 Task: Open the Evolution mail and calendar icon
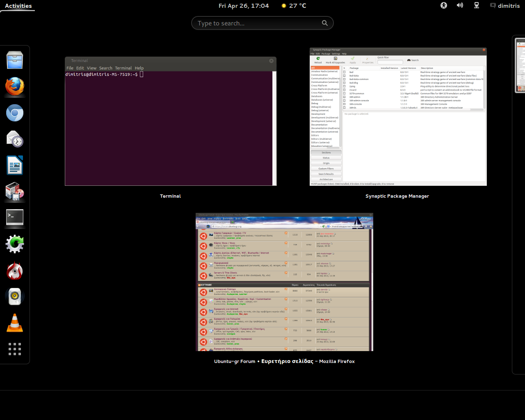[x=15, y=139]
